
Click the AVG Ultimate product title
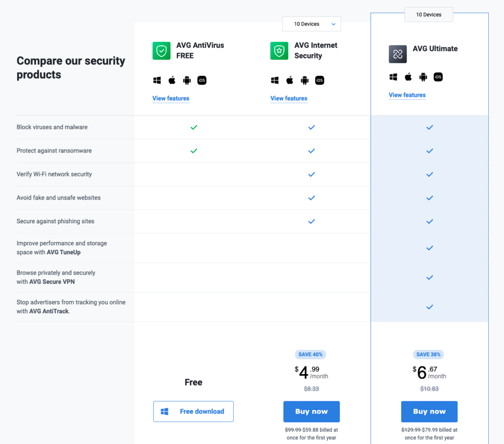[435, 49]
